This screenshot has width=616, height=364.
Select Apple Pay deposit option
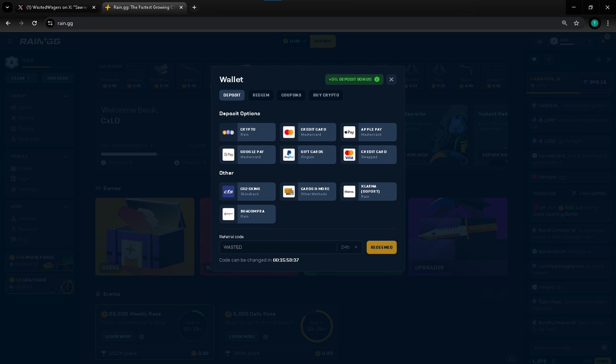[x=369, y=132]
